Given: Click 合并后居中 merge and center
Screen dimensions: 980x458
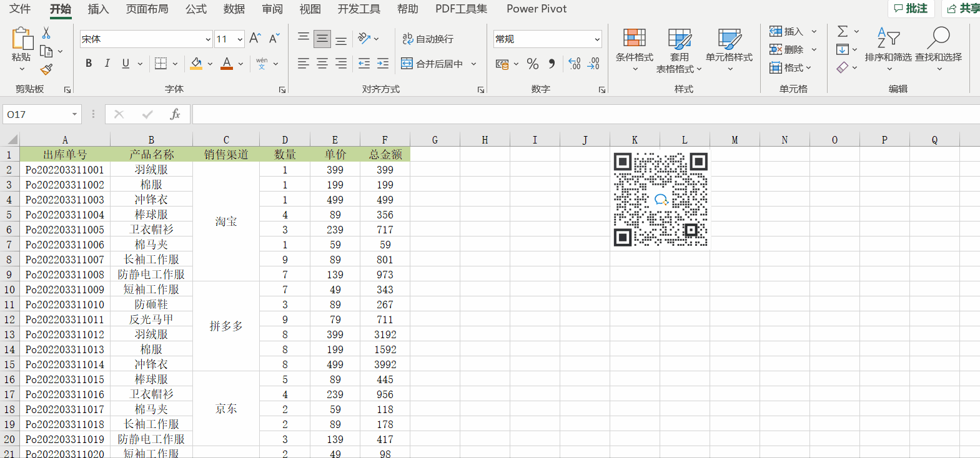Looking at the screenshot, I should (x=432, y=64).
